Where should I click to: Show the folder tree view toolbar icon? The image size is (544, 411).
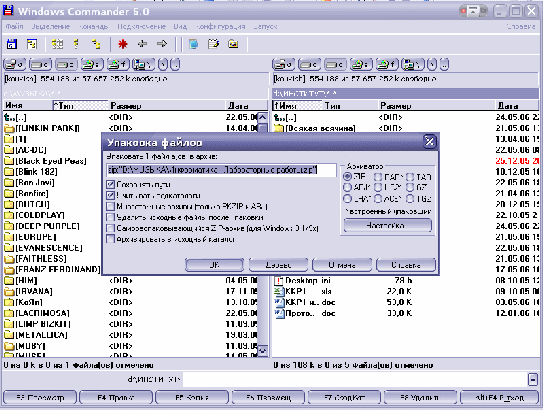click(96, 44)
